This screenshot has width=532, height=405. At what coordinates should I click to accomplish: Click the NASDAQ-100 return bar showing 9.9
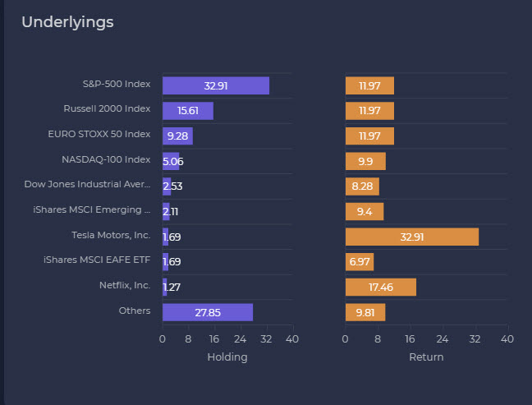point(365,161)
